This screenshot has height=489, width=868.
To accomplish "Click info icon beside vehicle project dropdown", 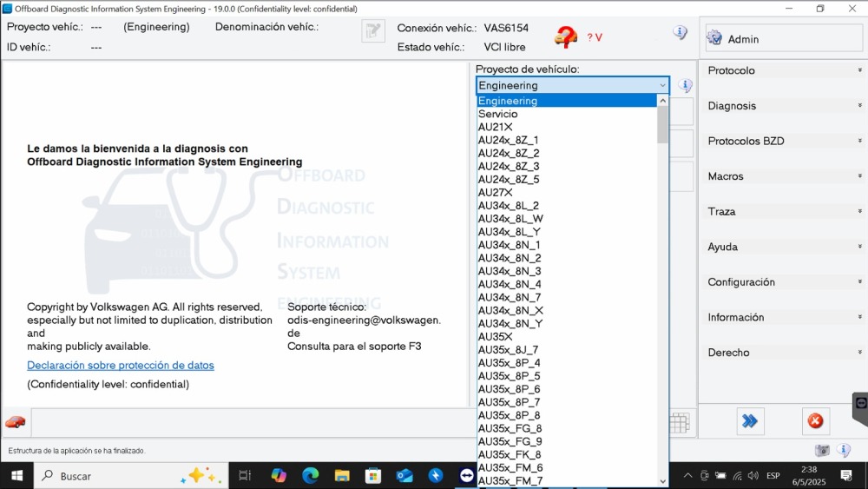I will tap(686, 85).
